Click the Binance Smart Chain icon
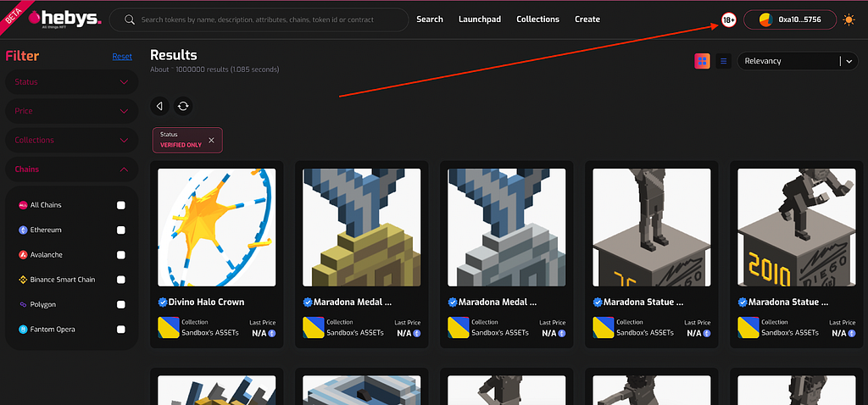The image size is (868, 405). tap(23, 280)
